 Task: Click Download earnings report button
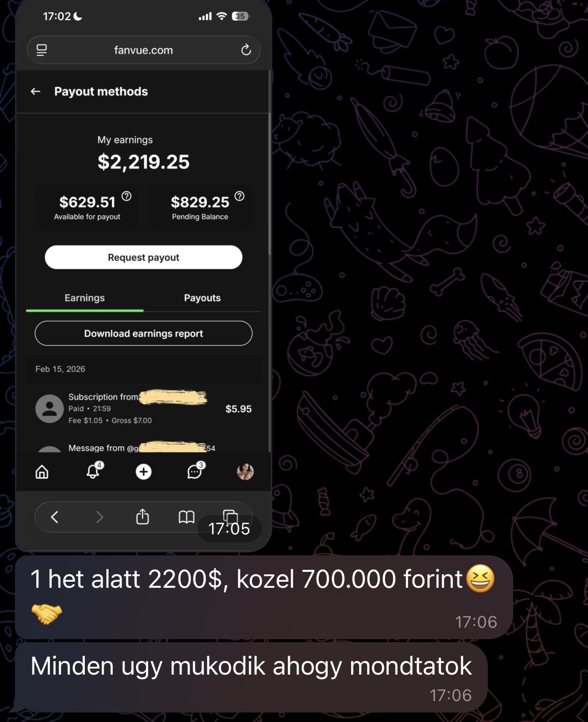(144, 333)
